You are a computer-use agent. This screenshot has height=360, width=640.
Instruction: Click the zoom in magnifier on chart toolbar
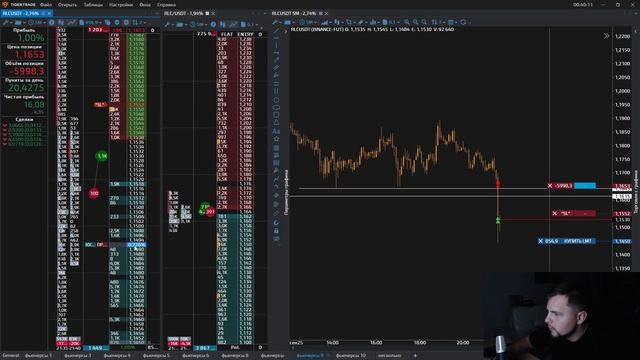[407, 22]
